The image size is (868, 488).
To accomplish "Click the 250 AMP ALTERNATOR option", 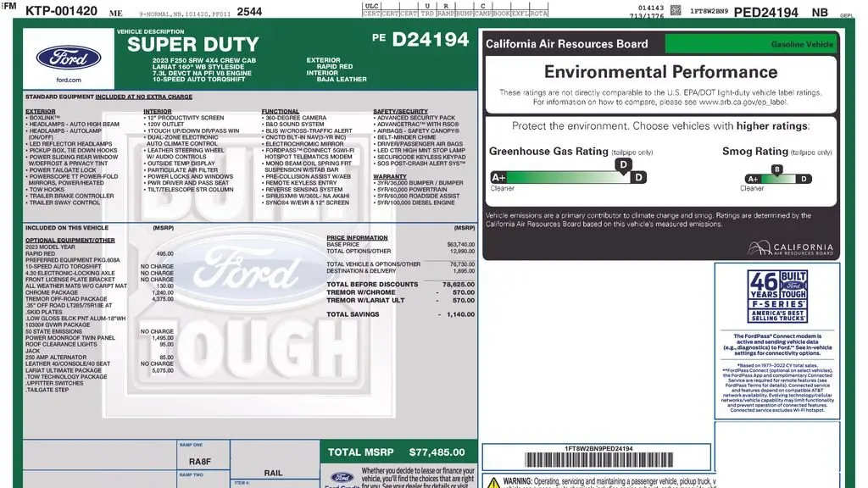I will 56,358.
